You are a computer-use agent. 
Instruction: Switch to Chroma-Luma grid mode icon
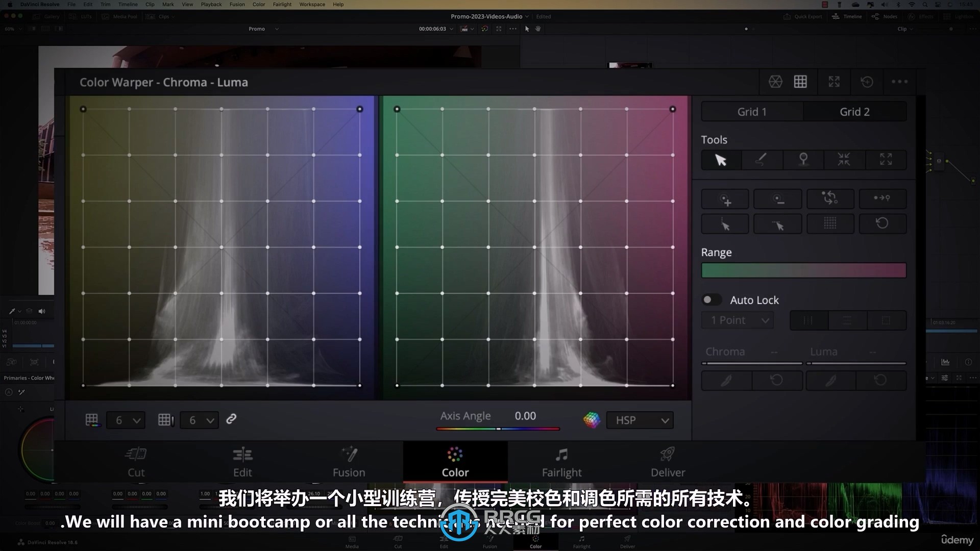tap(800, 82)
